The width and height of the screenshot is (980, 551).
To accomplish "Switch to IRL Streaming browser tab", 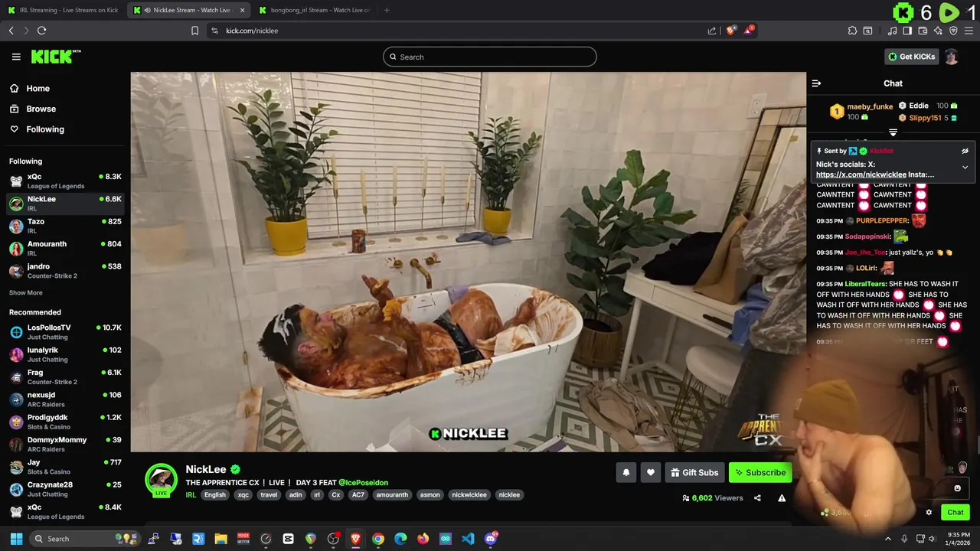I will 64,10.
